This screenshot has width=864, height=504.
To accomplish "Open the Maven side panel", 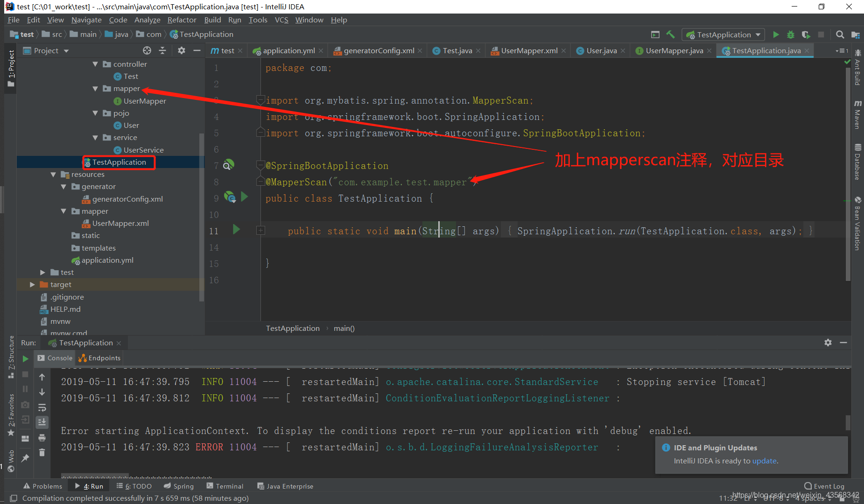I will coord(857,114).
